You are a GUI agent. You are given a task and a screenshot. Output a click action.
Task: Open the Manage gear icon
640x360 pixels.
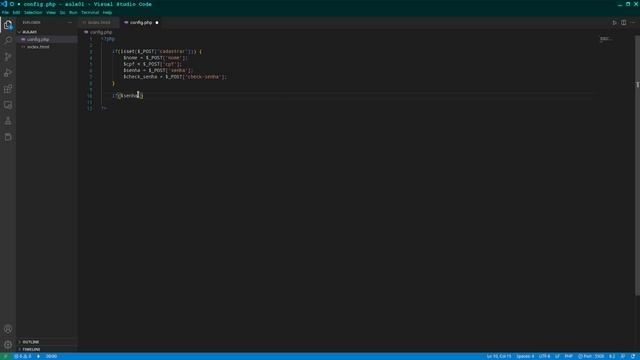pyautogui.click(x=8, y=345)
